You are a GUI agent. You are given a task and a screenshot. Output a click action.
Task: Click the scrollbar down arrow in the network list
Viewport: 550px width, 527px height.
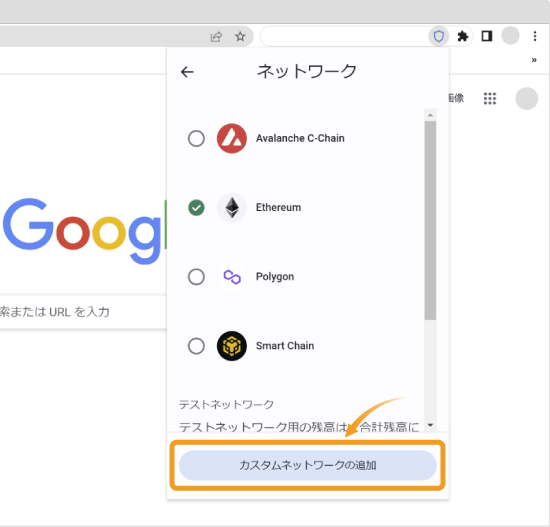(430, 425)
